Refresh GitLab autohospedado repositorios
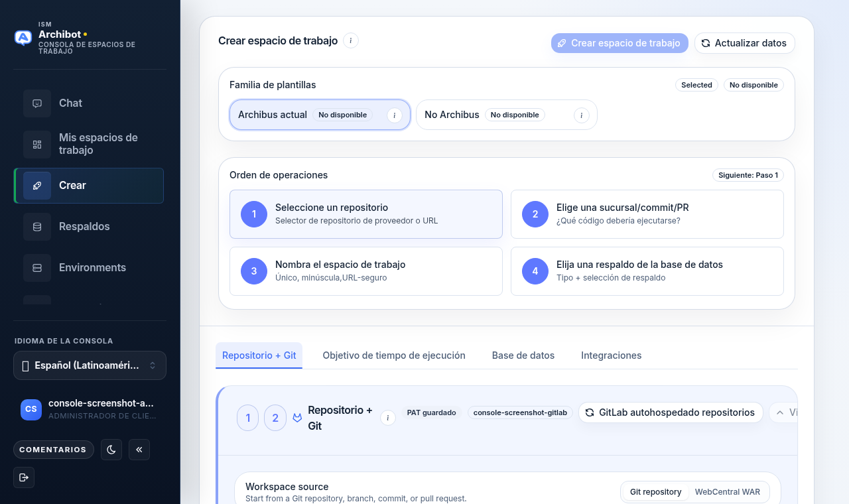 671,412
